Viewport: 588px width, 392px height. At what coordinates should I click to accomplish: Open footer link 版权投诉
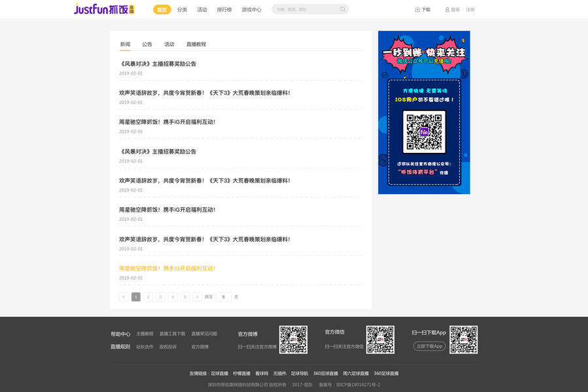tap(168, 347)
